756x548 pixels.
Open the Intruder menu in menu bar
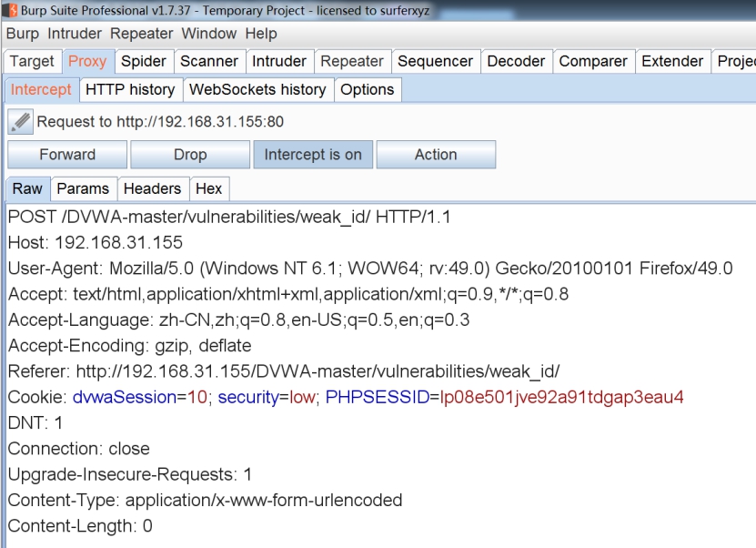[x=75, y=34]
